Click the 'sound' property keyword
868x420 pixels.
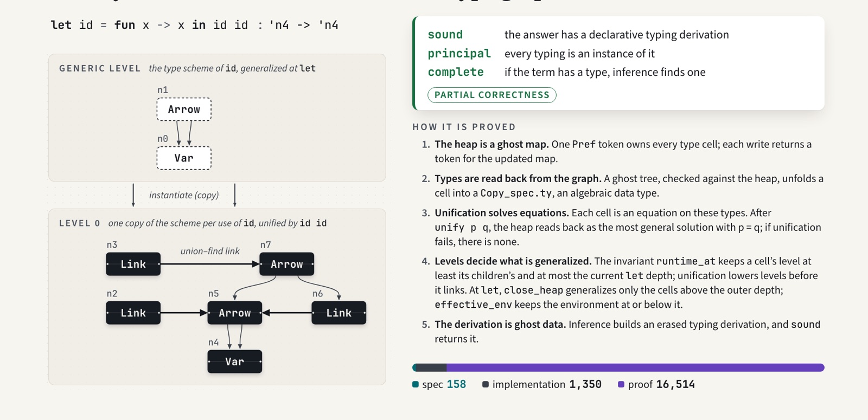[445, 35]
